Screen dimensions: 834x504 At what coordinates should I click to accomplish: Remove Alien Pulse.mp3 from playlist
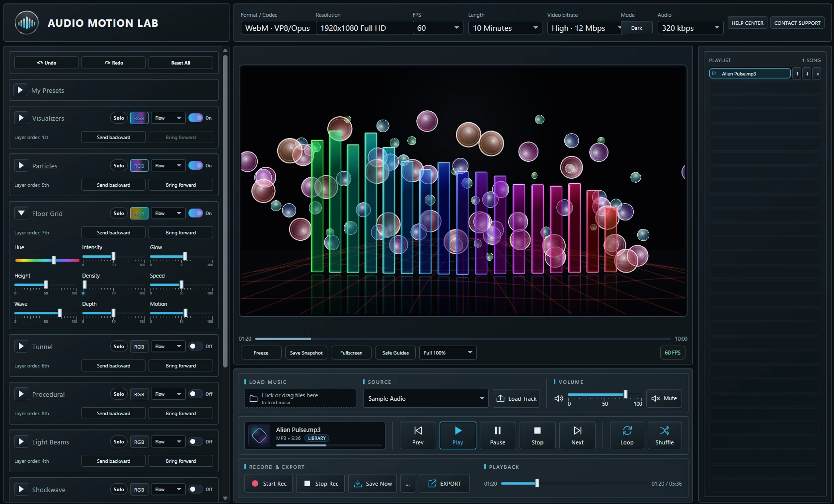[x=817, y=73]
